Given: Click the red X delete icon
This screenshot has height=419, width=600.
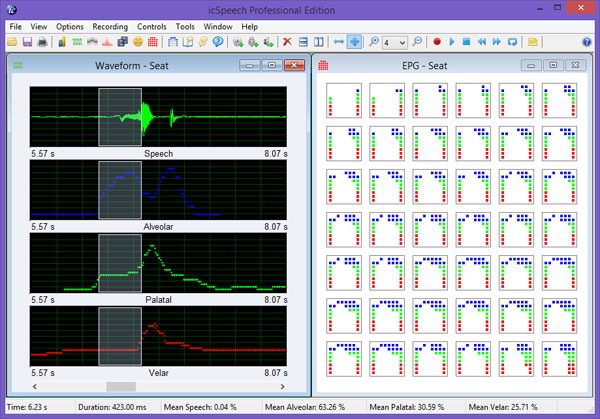Looking at the screenshot, I should [x=287, y=42].
